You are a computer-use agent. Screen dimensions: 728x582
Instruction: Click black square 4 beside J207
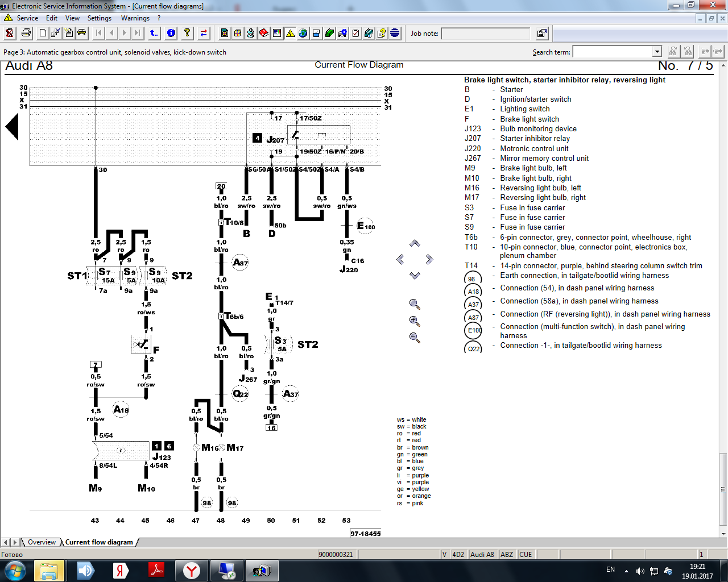[x=258, y=138]
